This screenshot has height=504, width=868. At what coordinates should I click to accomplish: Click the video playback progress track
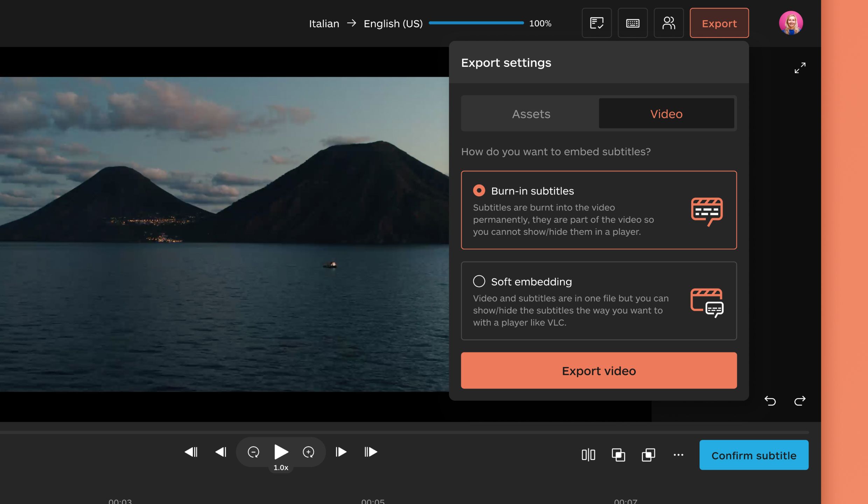[404, 432]
